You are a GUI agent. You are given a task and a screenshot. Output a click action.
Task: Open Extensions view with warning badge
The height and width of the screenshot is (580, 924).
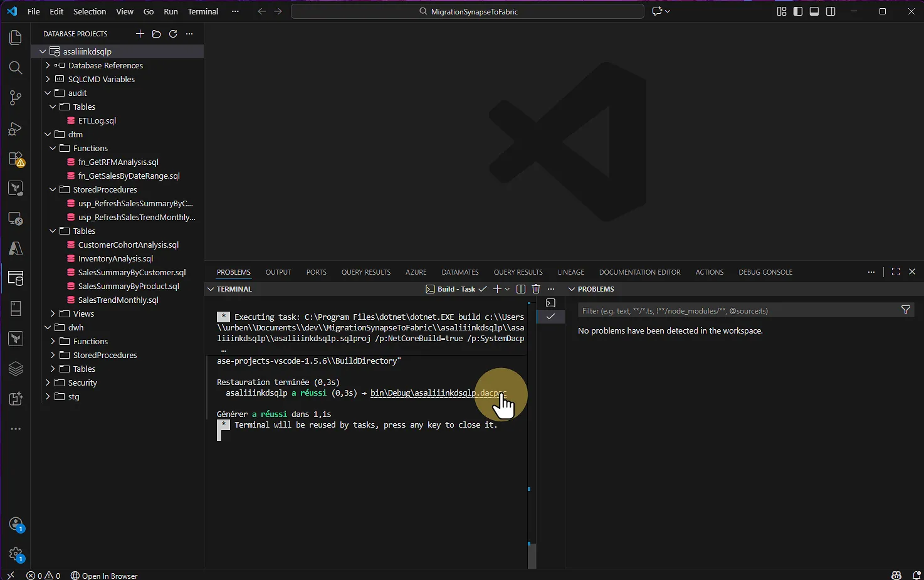pyautogui.click(x=16, y=159)
